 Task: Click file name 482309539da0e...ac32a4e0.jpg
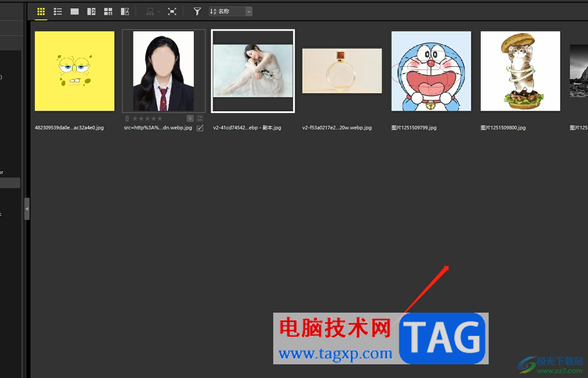pyautogui.click(x=69, y=128)
